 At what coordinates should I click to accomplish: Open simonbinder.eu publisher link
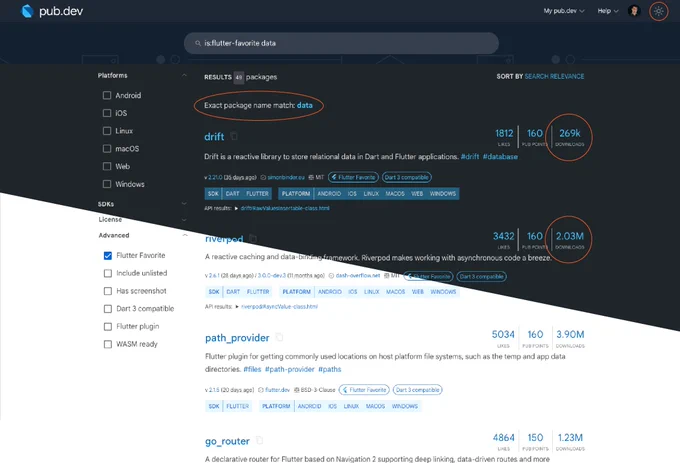tap(286, 177)
